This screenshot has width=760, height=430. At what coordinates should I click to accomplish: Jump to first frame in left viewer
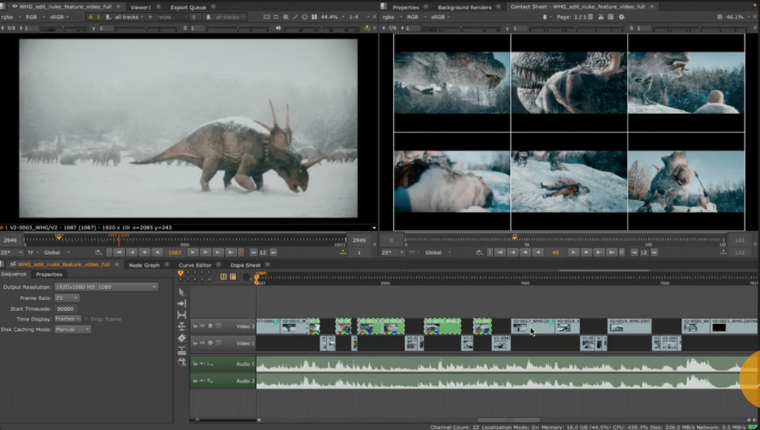point(119,253)
